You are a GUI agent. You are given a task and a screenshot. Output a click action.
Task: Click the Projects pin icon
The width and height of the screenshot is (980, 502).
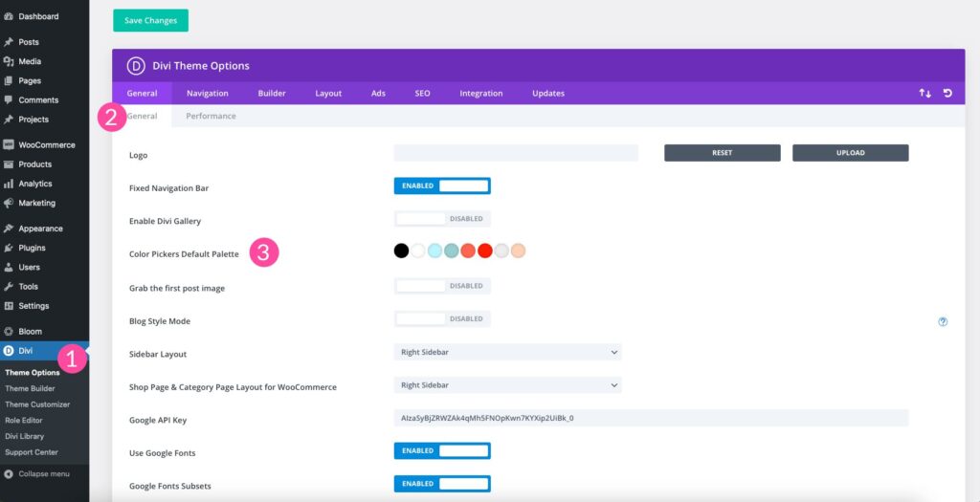(8, 120)
